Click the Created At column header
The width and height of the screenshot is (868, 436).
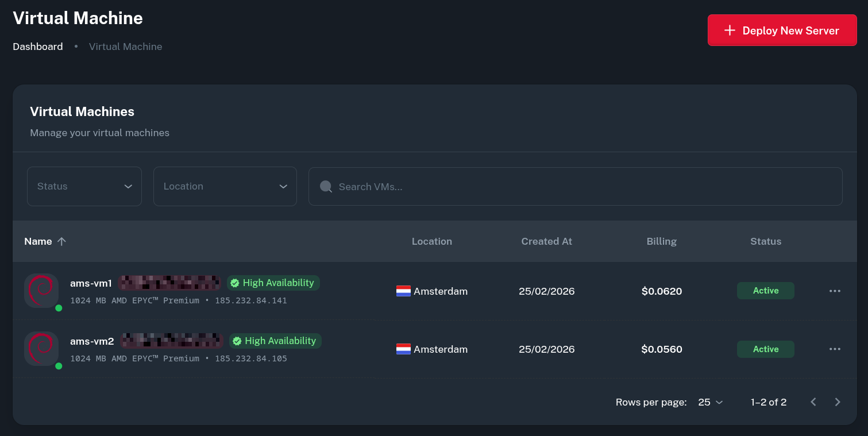point(546,241)
